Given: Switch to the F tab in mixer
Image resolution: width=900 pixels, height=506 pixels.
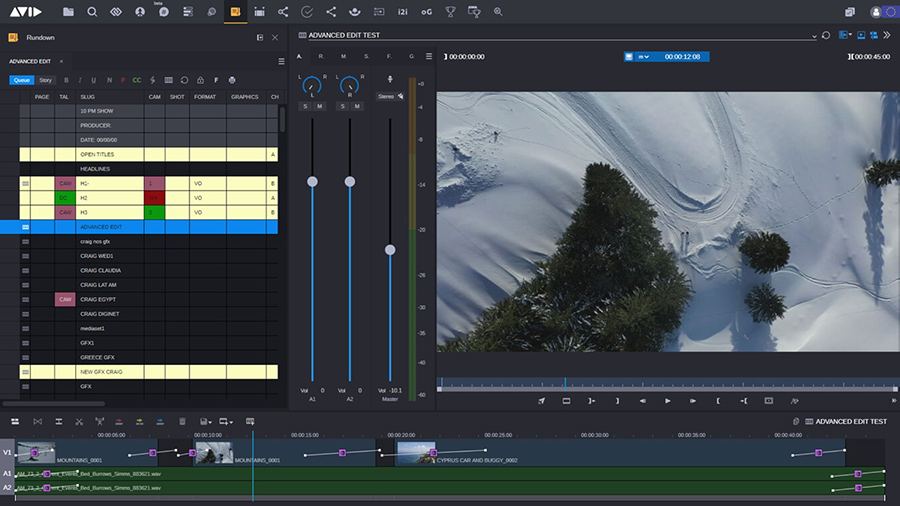Looking at the screenshot, I should pyautogui.click(x=389, y=56).
